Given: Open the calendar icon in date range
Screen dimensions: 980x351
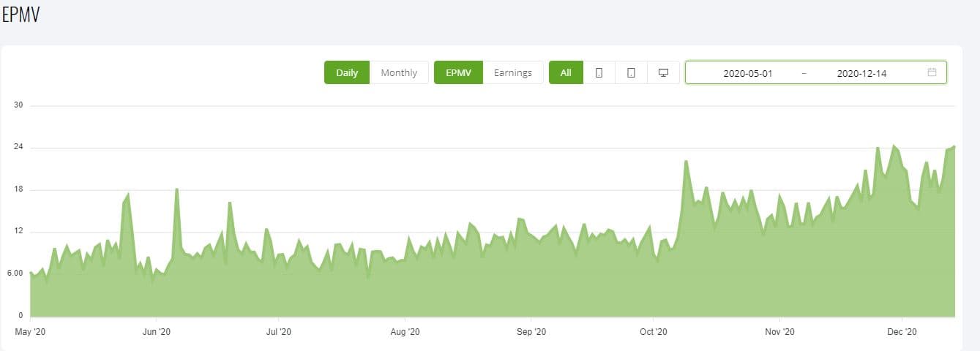Looking at the screenshot, I should pyautogui.click(x=932, y=72).
